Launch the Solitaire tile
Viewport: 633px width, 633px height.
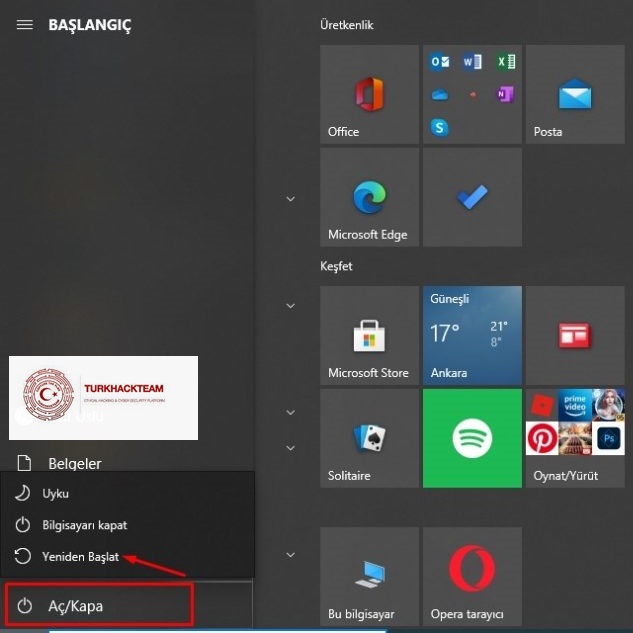(x=369, y=438)
